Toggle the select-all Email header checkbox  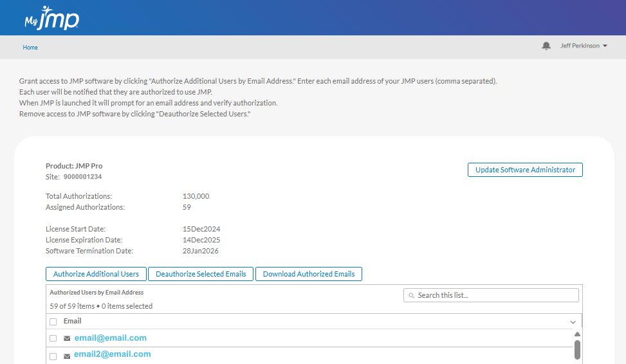point(53,322)
